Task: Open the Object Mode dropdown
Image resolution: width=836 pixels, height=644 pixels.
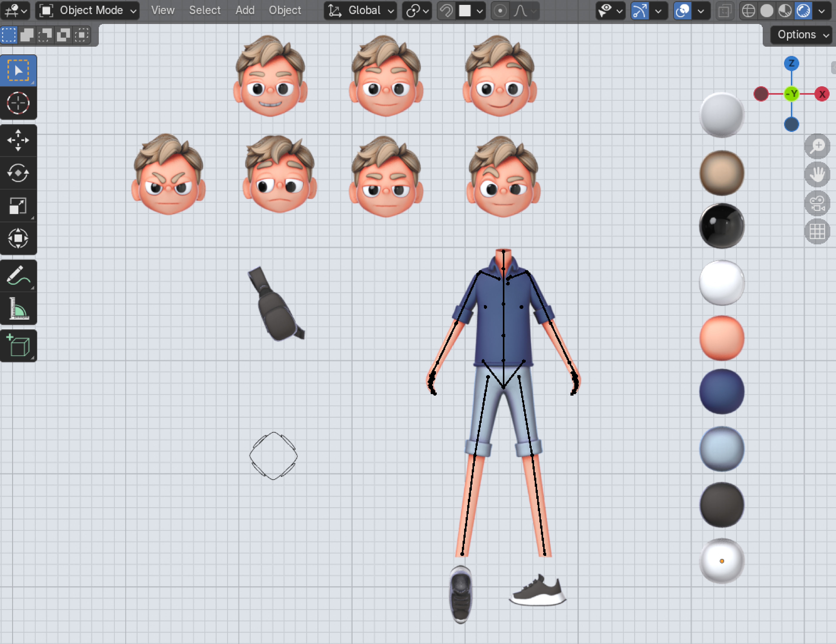Action: pyautogui.click(x=88, y=11)
